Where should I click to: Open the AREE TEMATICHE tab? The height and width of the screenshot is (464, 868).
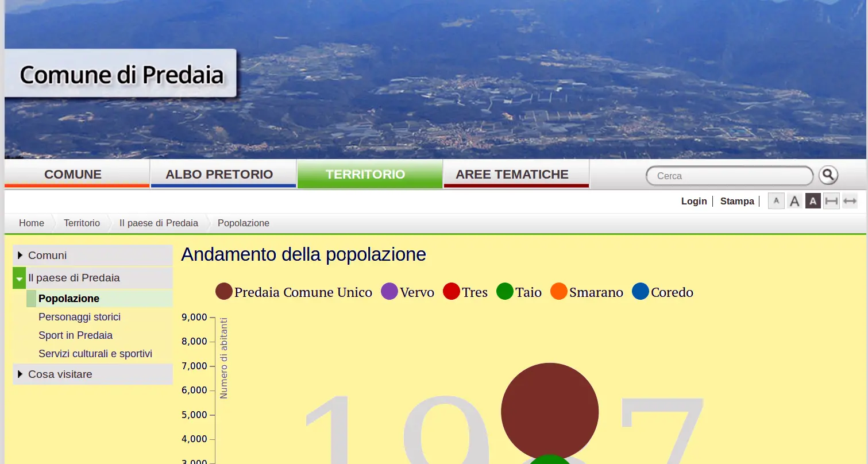516,174
